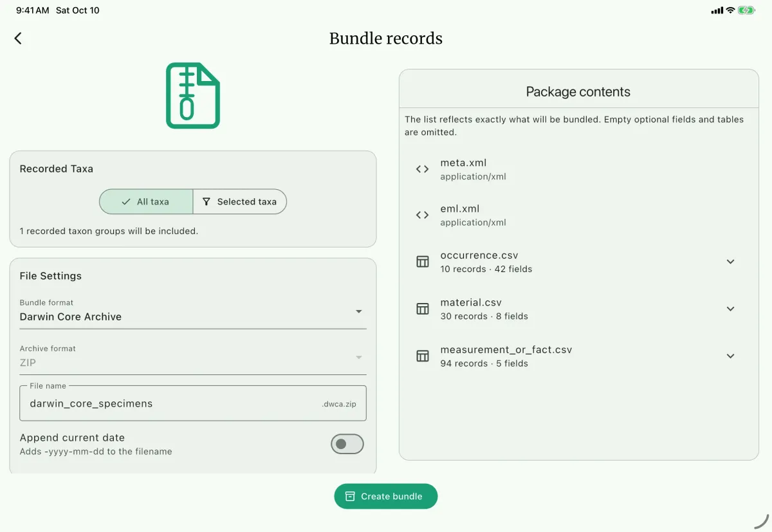
Task: Click the '94 records · 5 fields' text
Action: pyautogui.click(x=484, y=363)
